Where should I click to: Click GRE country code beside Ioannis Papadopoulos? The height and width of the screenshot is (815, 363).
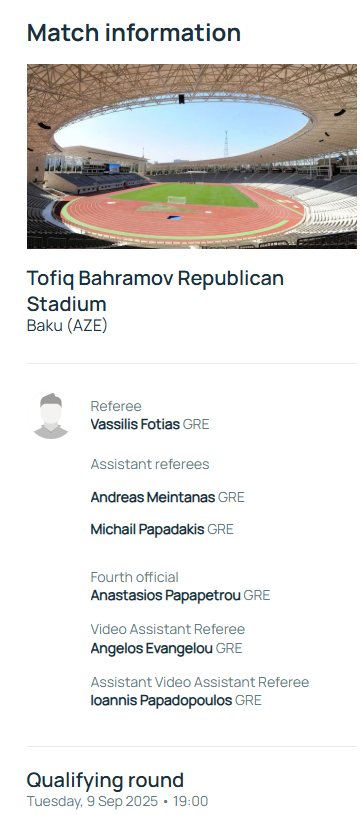click(248, 701)
